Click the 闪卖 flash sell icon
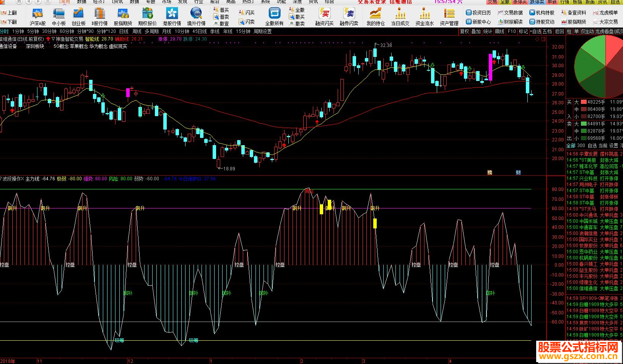Image resolution: width=623 pixels, height=364 pixels. pyautogui.click(x=247, y=22)
